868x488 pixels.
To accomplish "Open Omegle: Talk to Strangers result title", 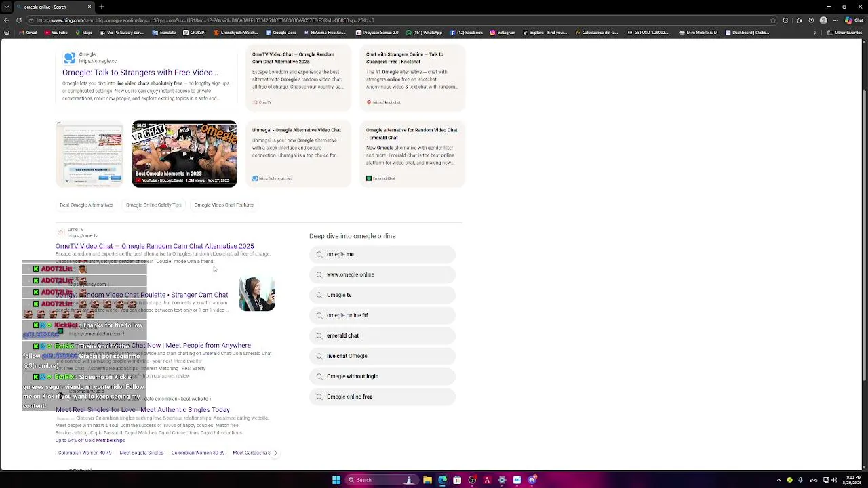I will point(140,73).
